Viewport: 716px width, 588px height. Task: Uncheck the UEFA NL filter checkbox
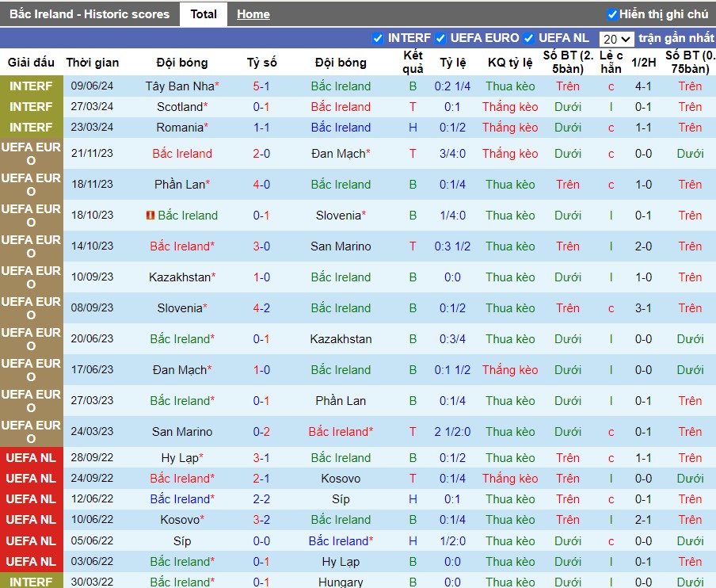point(528,38)
